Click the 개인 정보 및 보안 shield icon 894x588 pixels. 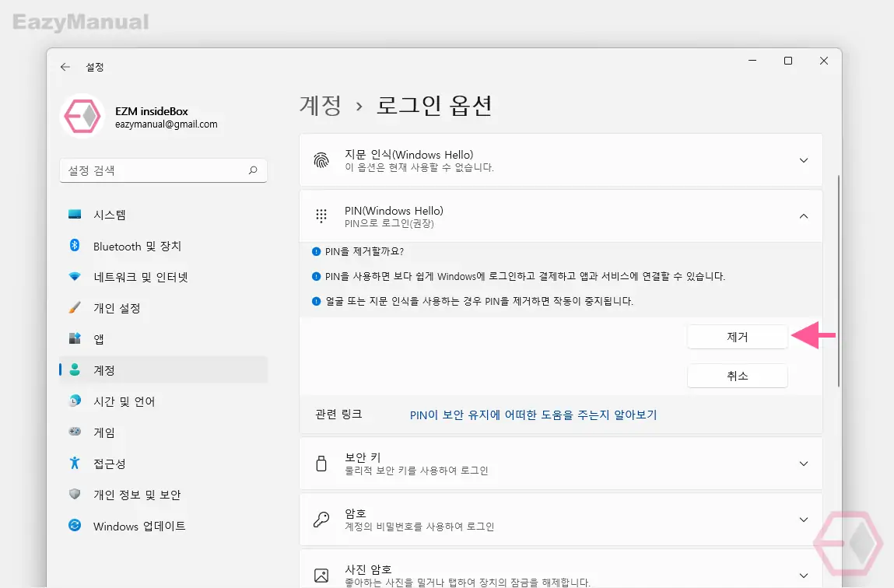pos(75,494)
